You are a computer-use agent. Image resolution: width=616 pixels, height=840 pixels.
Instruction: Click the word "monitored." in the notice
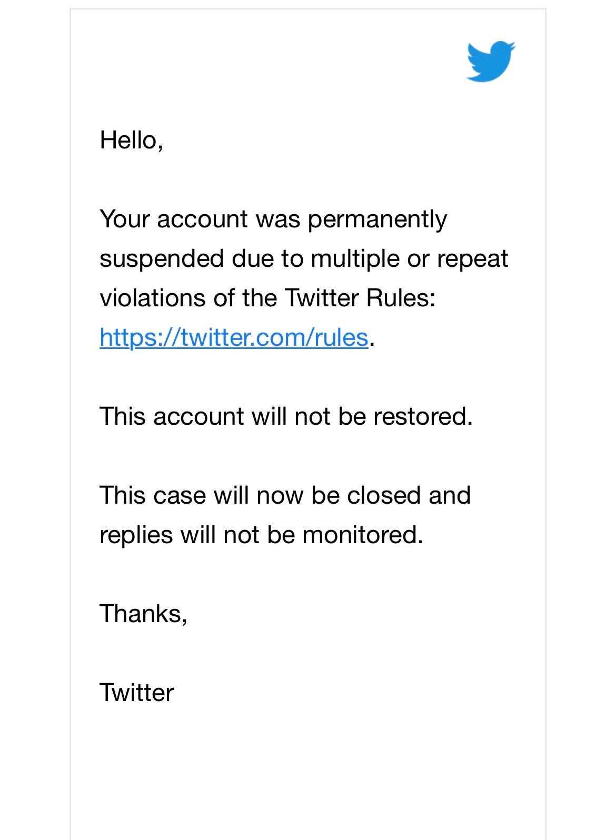pos(363,535)
